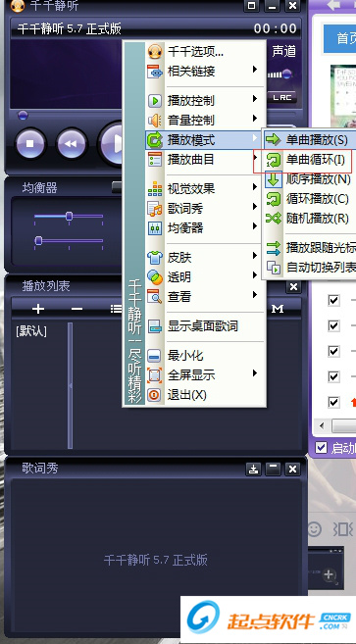The height and width of the screenshot is (644, 356).
Task: Select 单曲循环(I) repeat-one mode
Action: [x=310, y=160]
